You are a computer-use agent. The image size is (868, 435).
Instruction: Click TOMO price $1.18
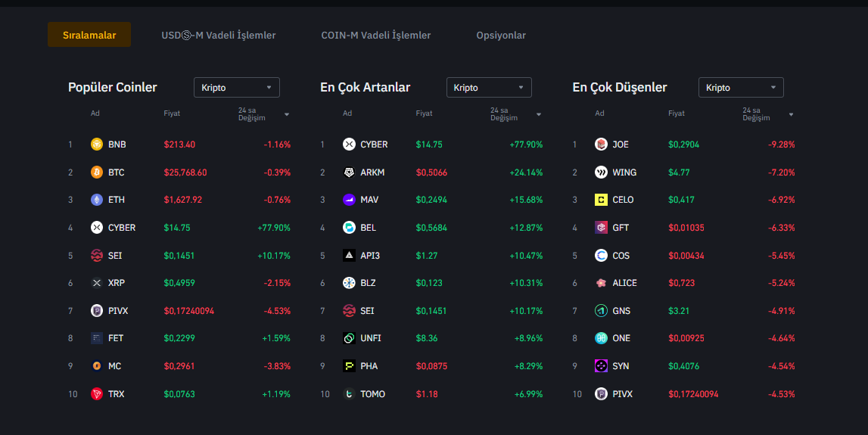(426, 394)
